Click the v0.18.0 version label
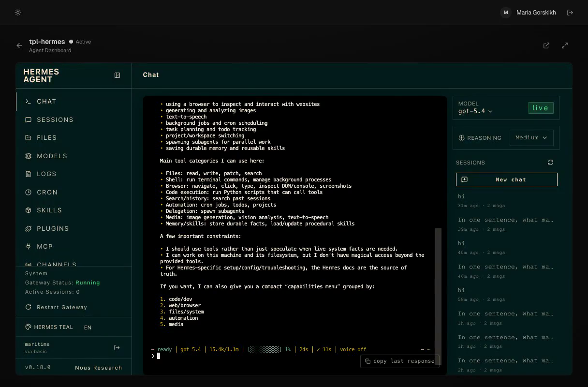 38,367
